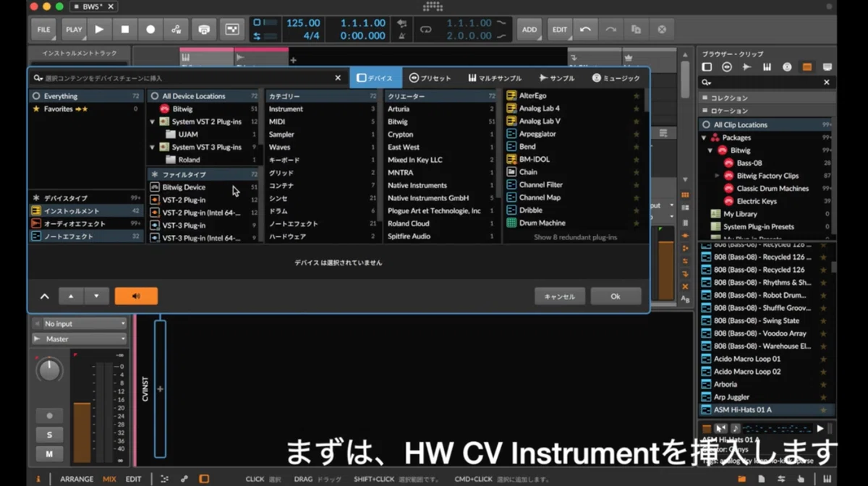
Task: Select the Everything radio option
Action: [86, 96]
